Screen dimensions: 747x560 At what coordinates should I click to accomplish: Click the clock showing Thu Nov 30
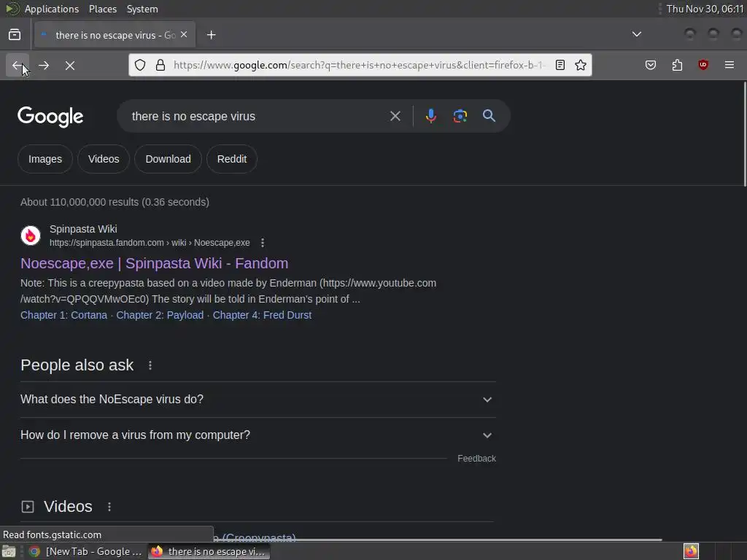[705, 9]
